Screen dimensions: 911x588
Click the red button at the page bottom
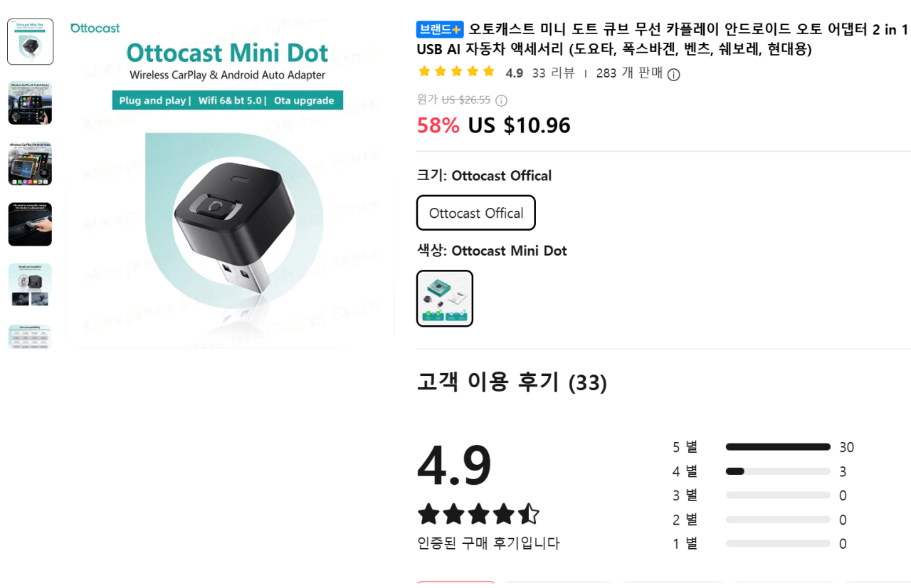(x=455, y=584)
